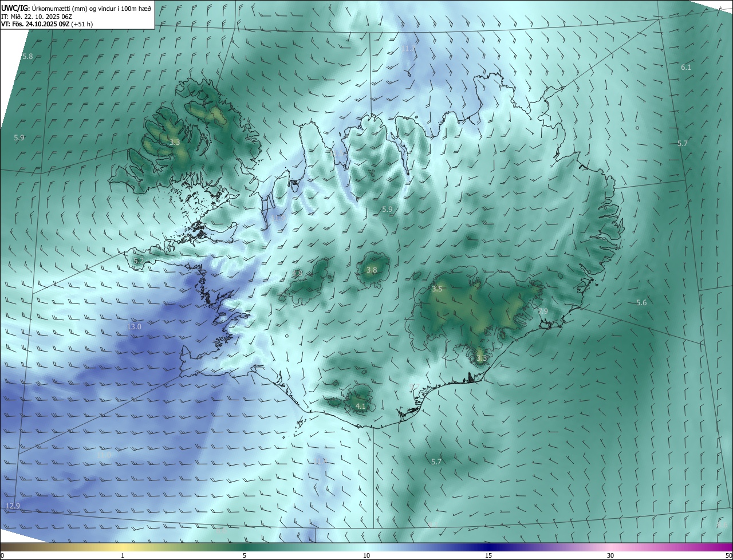Click the '0' label on the colour scale
This screenshot has height=560, width=733.
click(2, 555)
